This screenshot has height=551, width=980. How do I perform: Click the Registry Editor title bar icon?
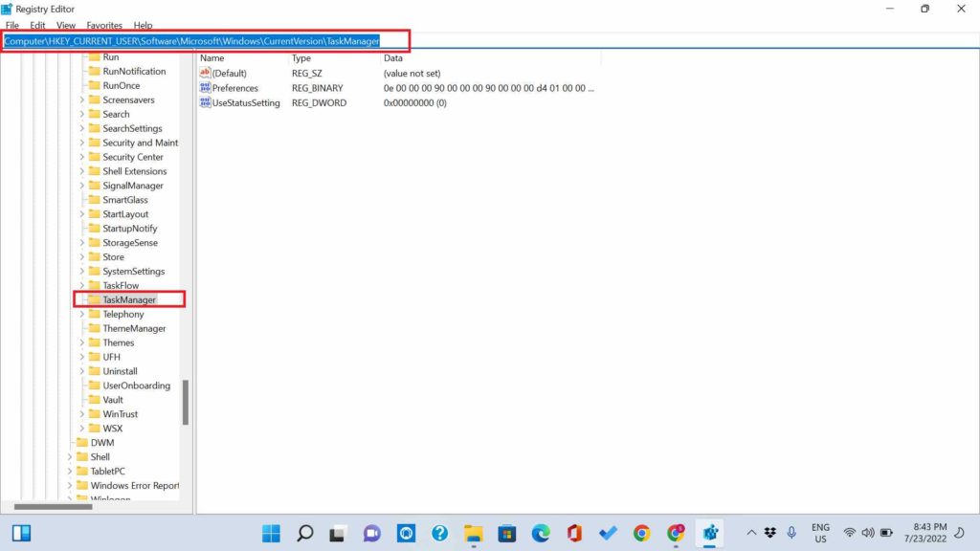[x=7, y=9]
